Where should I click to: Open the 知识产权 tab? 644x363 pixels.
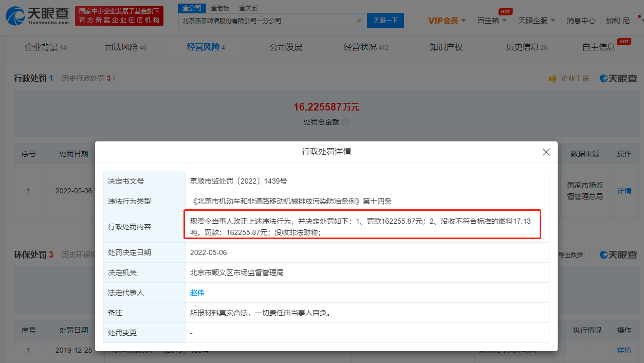446,47
